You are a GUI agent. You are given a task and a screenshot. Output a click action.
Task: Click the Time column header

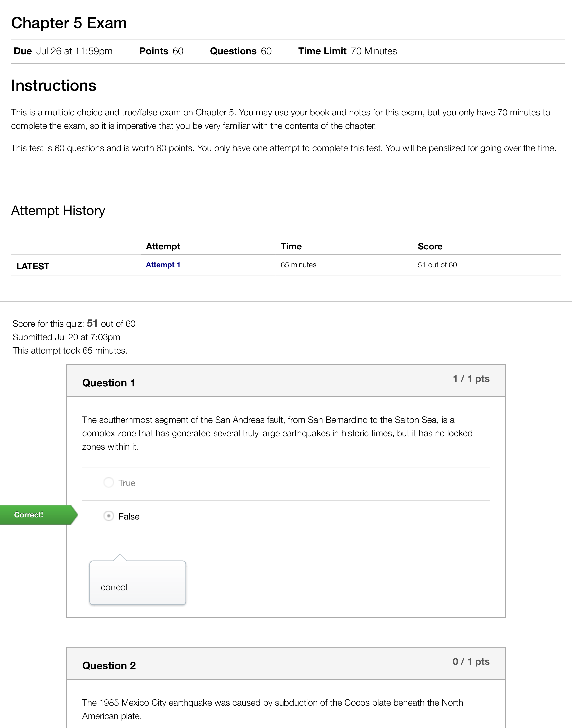(x=291, y=246)
